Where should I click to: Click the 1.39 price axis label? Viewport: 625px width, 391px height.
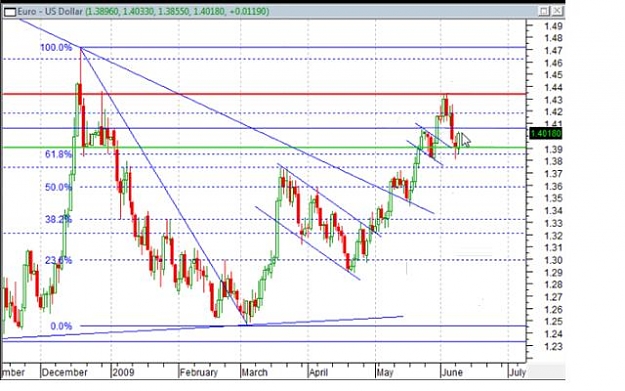point(553,149)
